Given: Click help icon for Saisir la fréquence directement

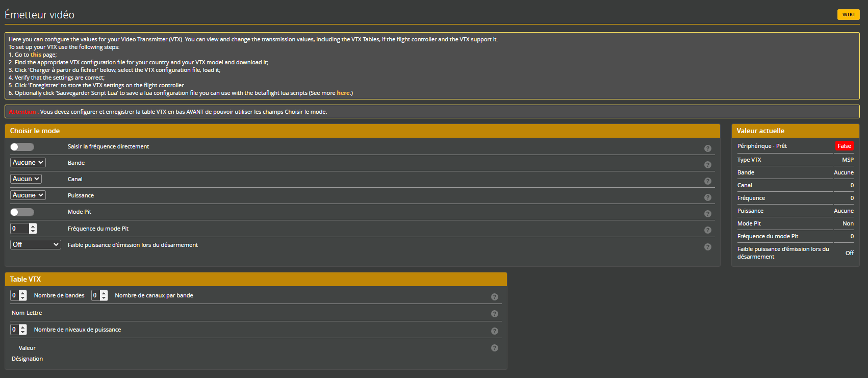Looking at the screenshot, I should pyautogui.click(x=707, y=148).
